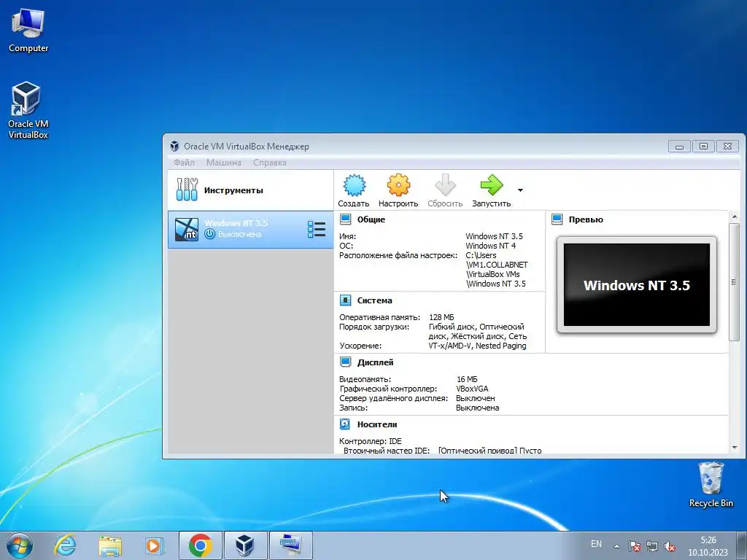Open the Файл menu

coord(184,163)
